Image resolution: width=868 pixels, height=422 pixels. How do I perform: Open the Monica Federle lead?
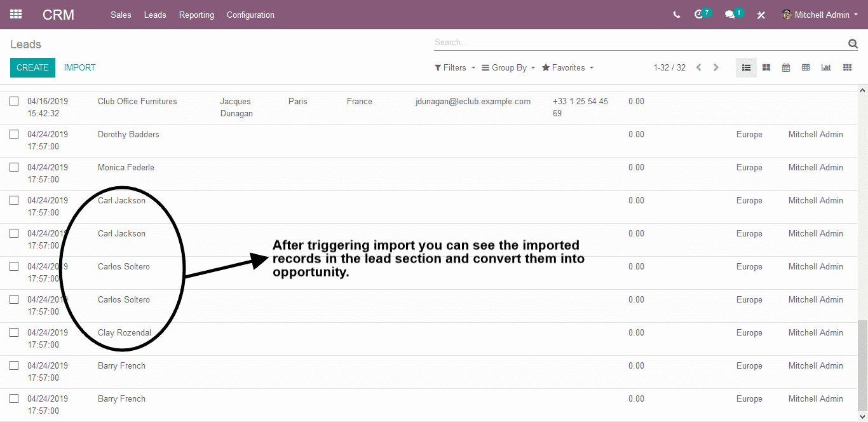click(126, 167)
